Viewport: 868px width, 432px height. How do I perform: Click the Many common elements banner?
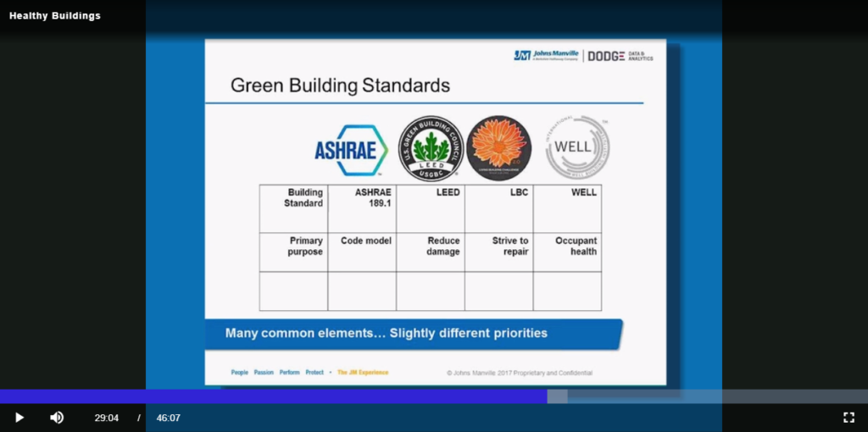[414, 334]
